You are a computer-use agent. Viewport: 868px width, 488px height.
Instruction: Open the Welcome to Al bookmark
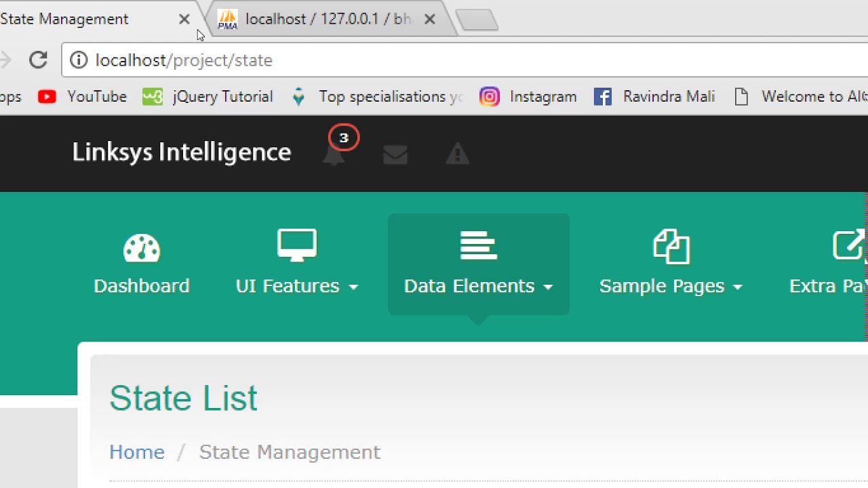pyautogui.click(x=801, y=97)
